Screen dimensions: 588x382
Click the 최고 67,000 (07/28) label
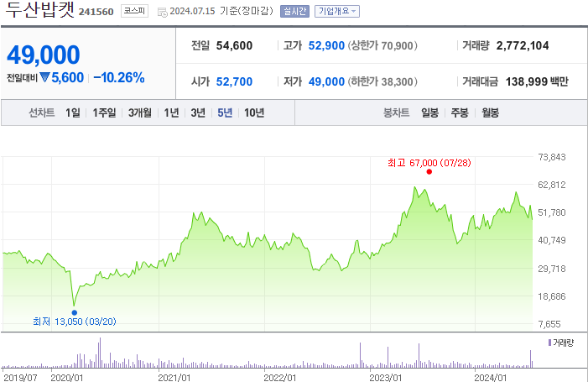tap(429, 163)
